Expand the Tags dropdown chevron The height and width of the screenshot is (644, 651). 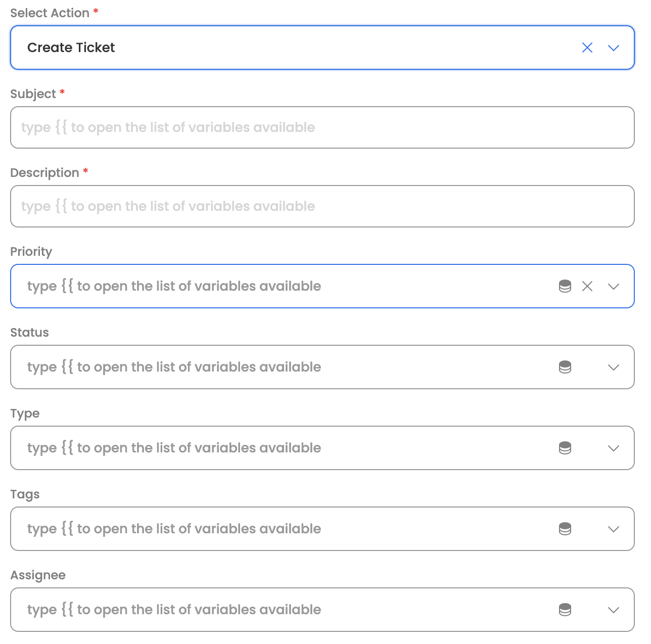coord(614,529)
